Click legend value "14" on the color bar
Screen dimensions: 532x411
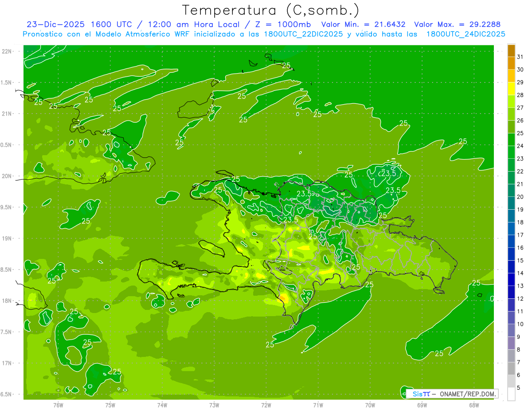(520, 273)
